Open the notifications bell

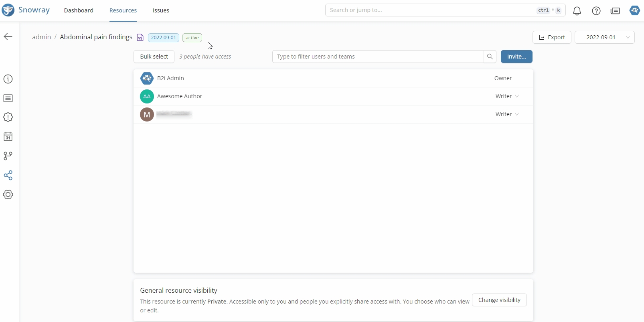pyautogui.click(x=577, y=11)
